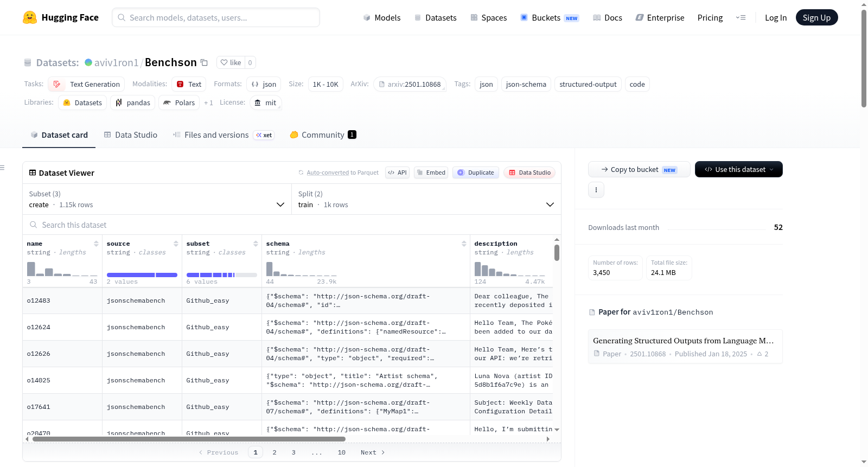Click the pandas library tag

133,103
